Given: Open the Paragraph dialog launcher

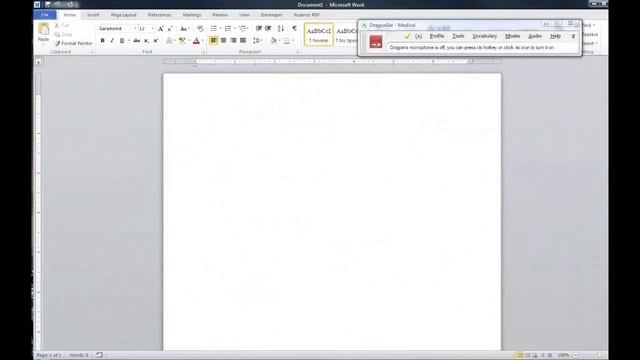Looking at the screenshot, I should [298, 52].
